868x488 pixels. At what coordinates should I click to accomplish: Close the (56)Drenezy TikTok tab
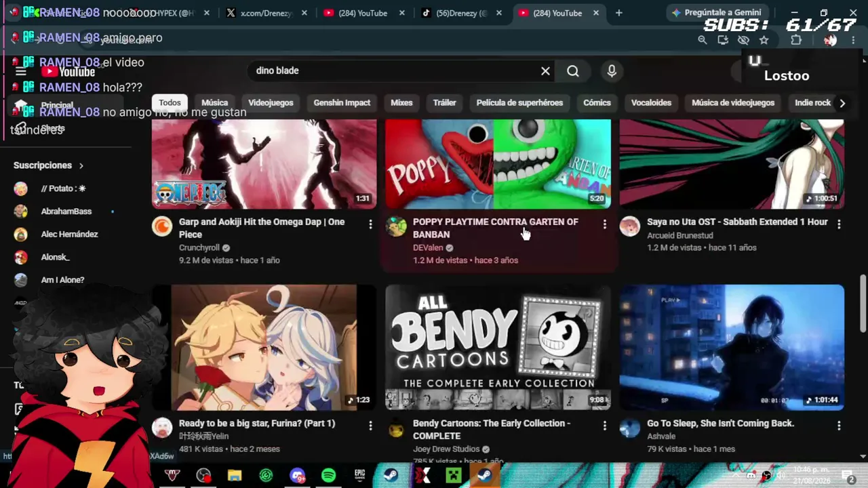pos(500,13)
